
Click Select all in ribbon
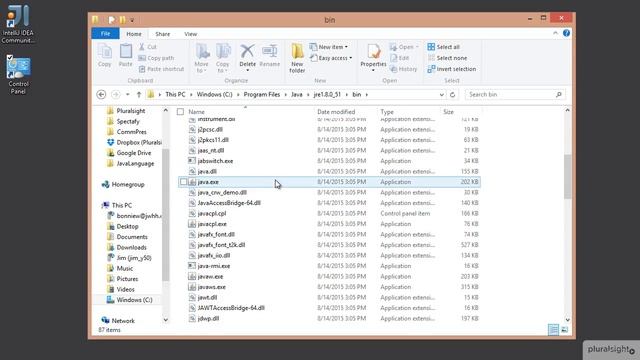point(443,47)
